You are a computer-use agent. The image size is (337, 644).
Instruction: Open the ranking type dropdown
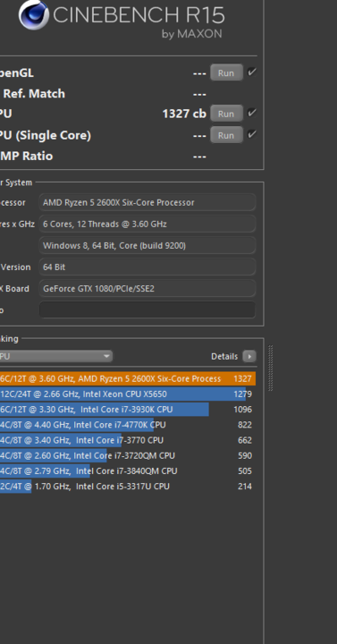coord(55,356)
